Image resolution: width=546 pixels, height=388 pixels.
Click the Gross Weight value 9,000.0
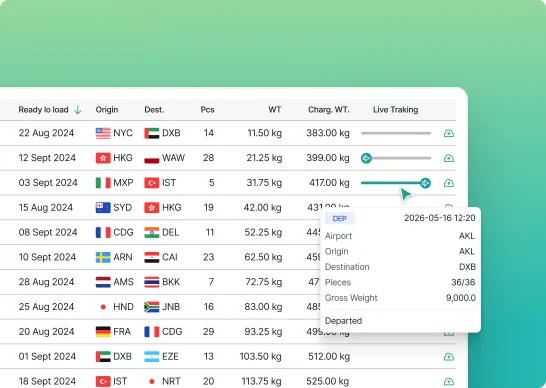click(x=461, y=298)
